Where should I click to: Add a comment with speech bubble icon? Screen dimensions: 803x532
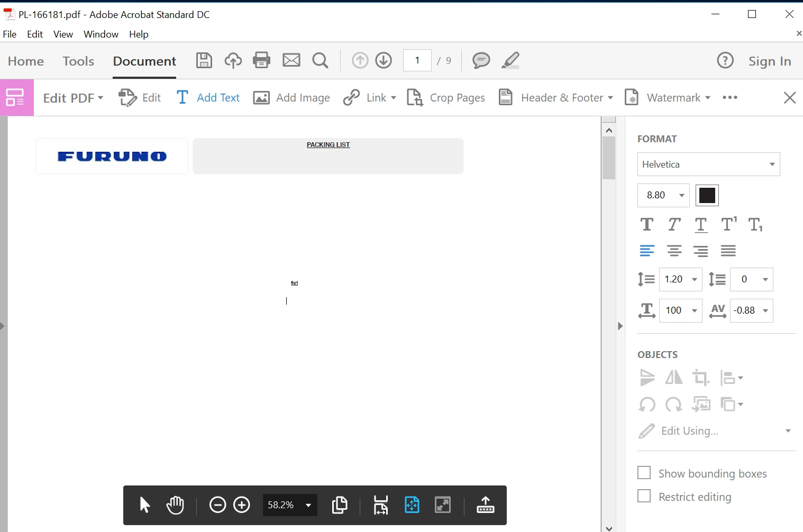(481, 60)
